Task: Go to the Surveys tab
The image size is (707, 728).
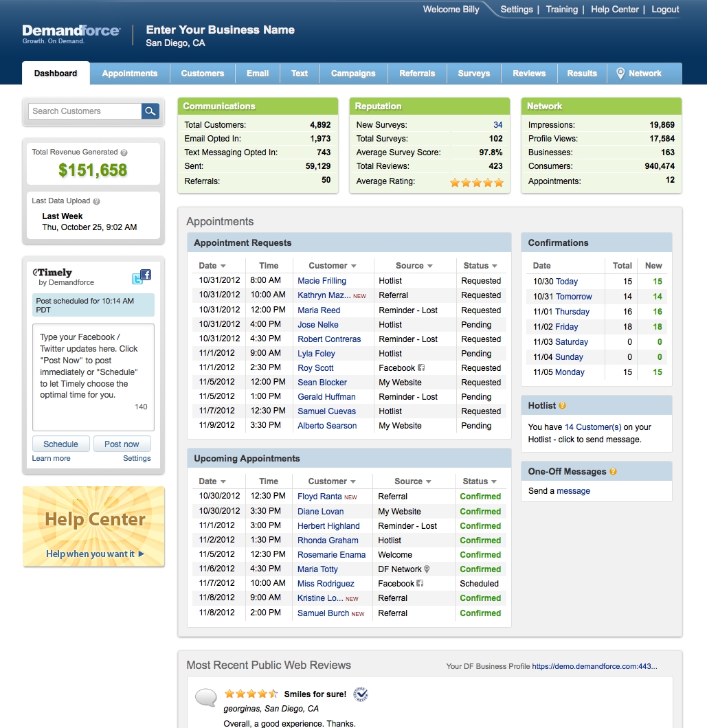Action: (474, 73)
